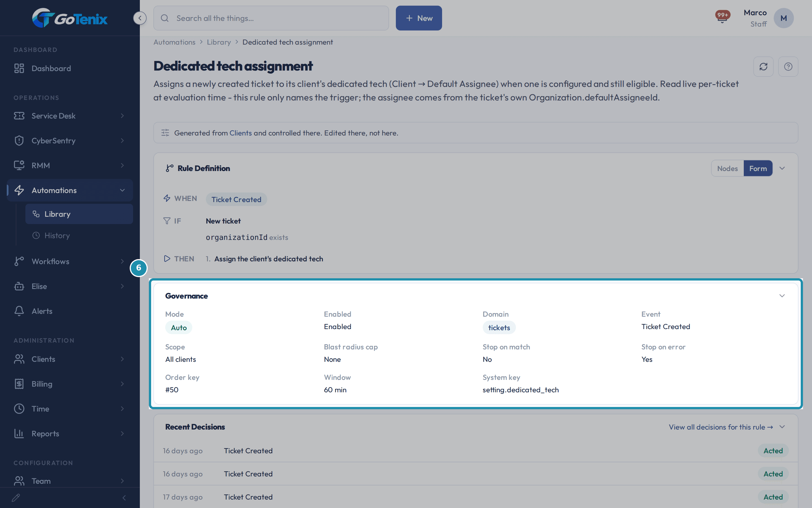Focus the Search all the things field
Viewport: 812px width, 508px height.
[271, 18]
